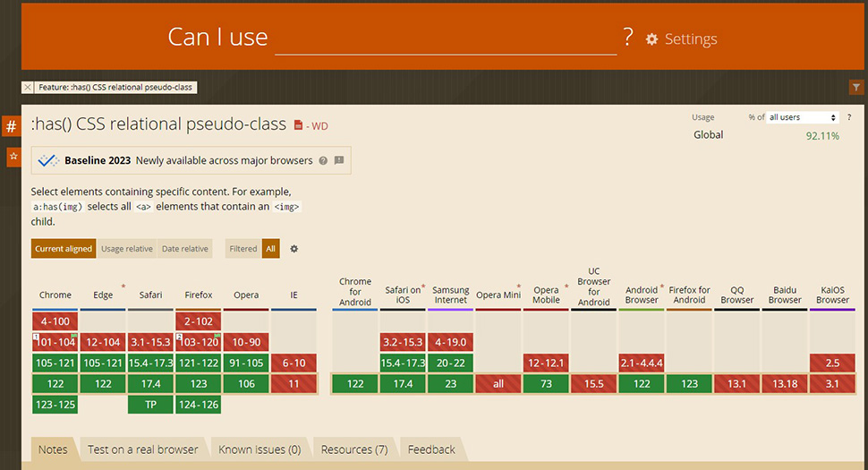Click the filter funnel icon
Viewport: 868px width, 470px height.
pos(855,88)
